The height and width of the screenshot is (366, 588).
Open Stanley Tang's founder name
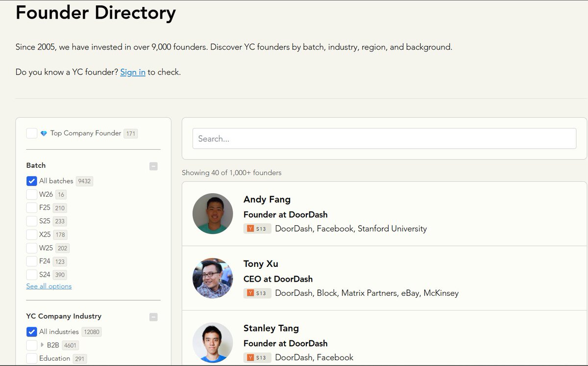(x=271, y=328)
